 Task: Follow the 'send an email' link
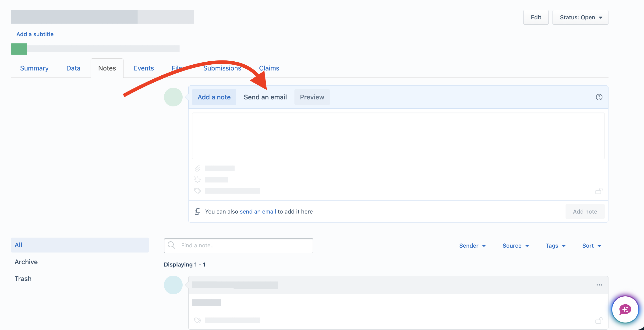(258, 212)
